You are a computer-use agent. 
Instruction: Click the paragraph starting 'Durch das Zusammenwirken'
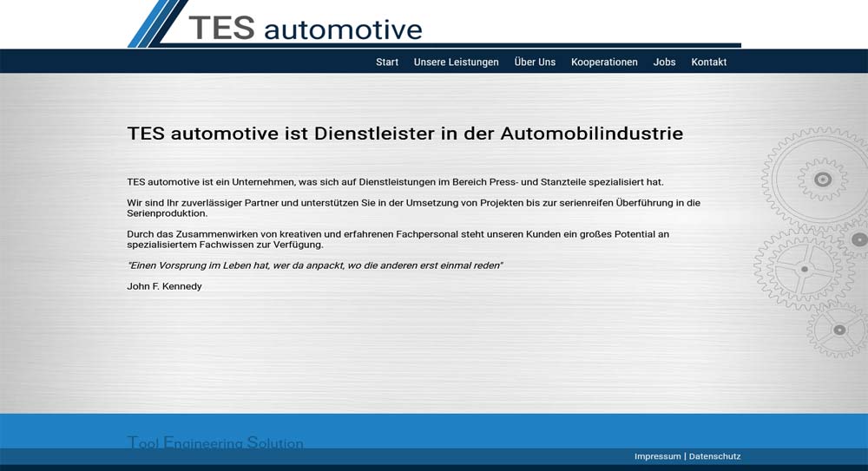click(x=398, y=239)
